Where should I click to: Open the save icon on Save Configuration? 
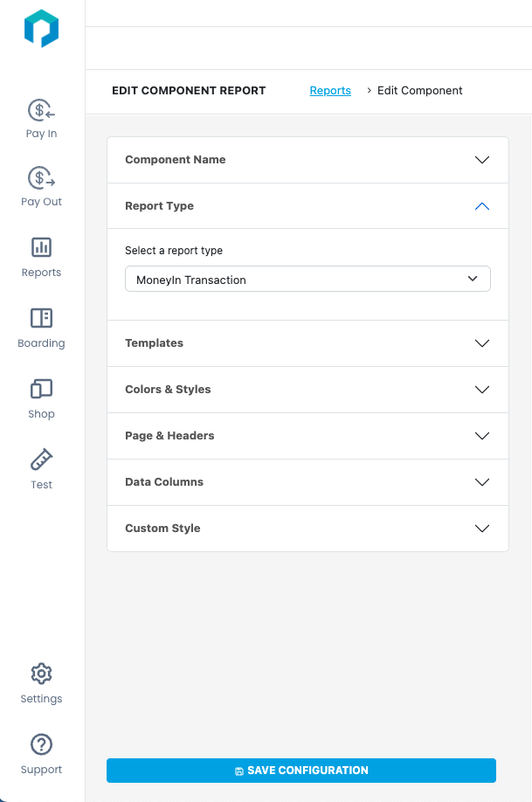pyautogui.click(x=238, y=771)
